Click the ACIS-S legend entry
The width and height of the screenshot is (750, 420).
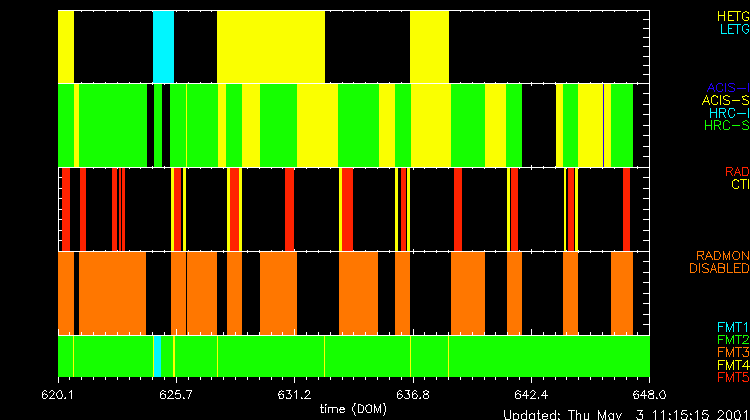point(725,100)
